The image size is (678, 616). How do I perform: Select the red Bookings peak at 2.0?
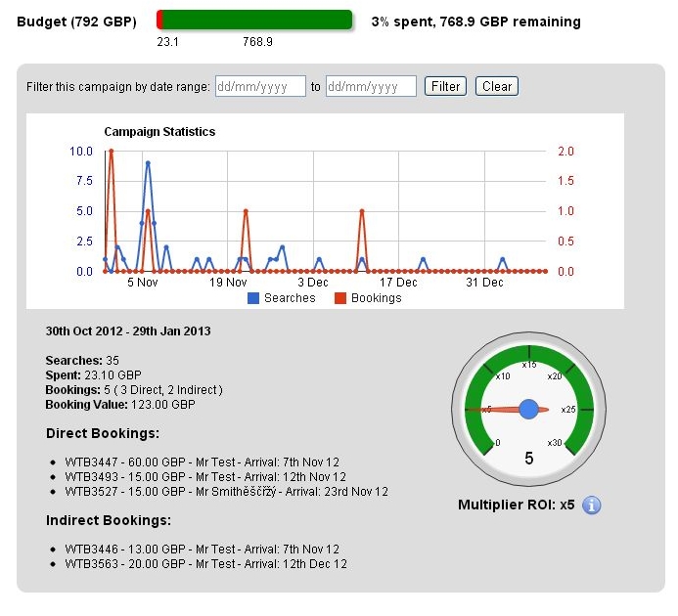(x=112, y=152)
